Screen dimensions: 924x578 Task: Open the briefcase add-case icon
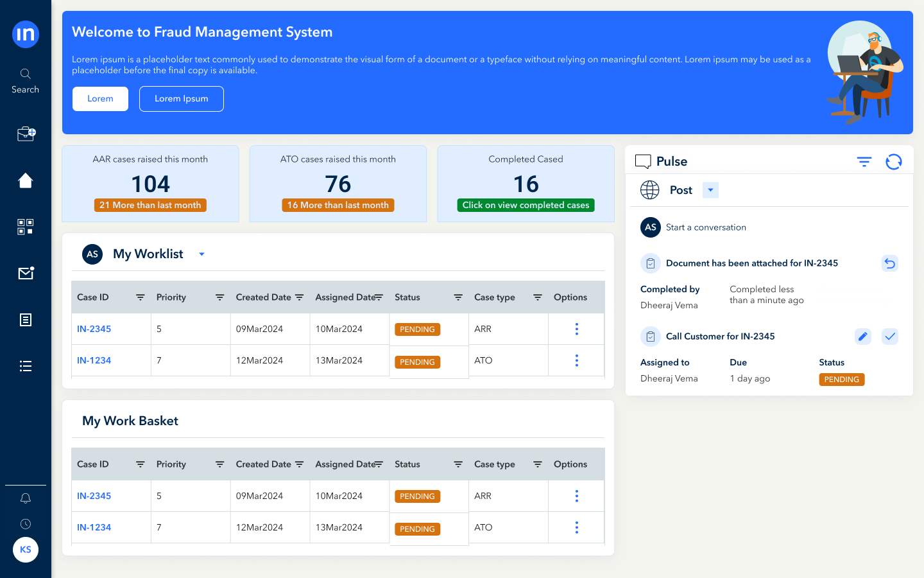(26, 134)
